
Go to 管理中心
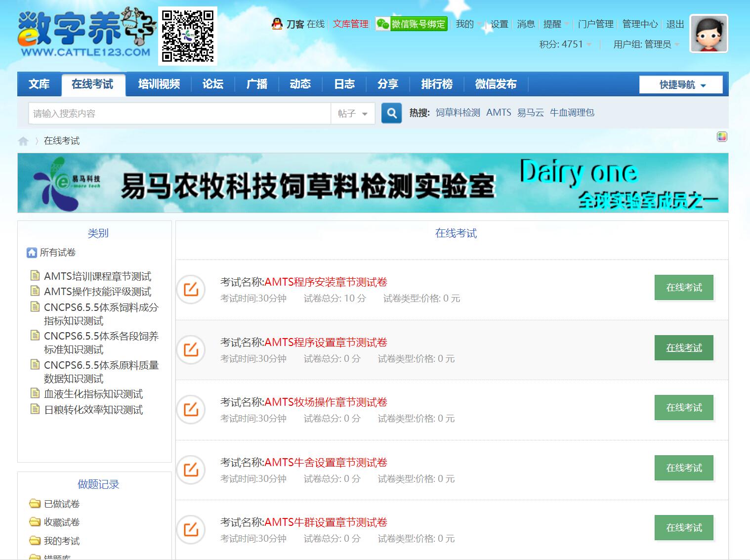point(640,24)
